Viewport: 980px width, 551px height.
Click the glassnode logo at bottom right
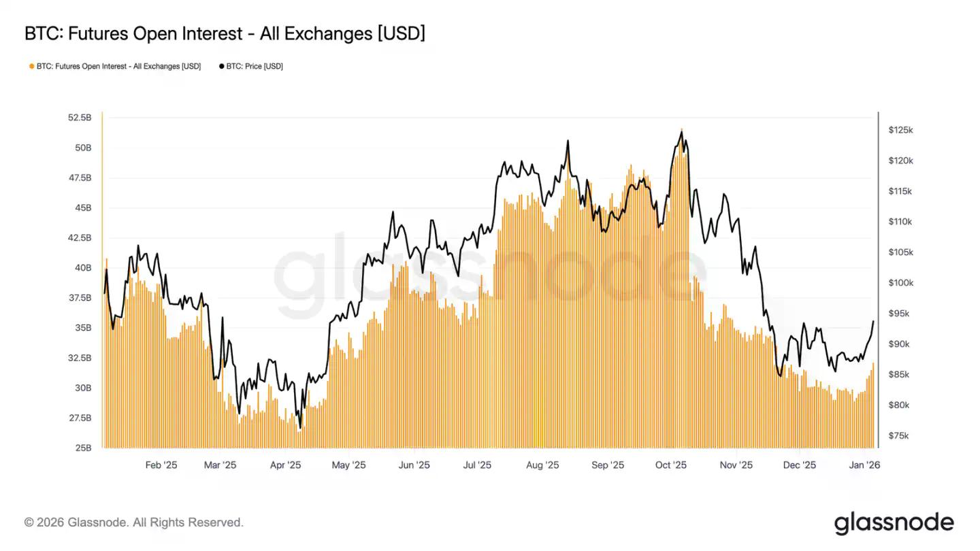tap(894, 522)
